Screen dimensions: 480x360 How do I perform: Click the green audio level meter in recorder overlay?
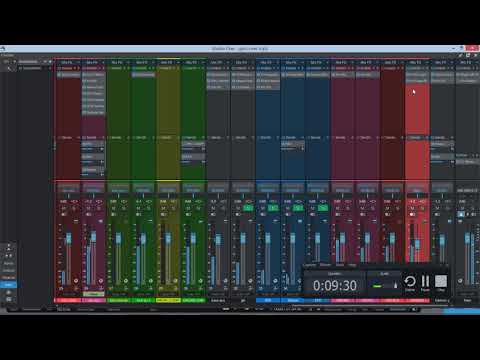pos(377,286)
